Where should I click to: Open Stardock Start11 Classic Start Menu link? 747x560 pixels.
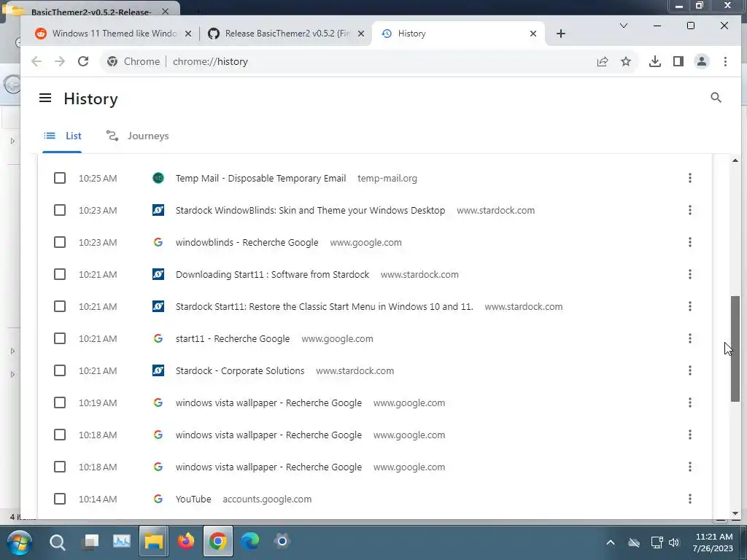(x=325, y=306)
